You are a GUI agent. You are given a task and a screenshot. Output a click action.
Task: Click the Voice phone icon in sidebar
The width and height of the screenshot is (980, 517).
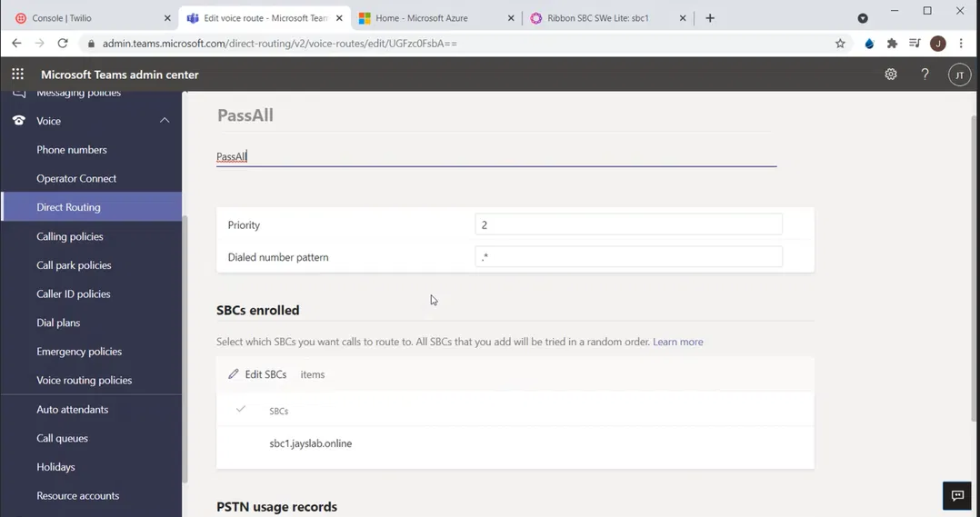18,121
